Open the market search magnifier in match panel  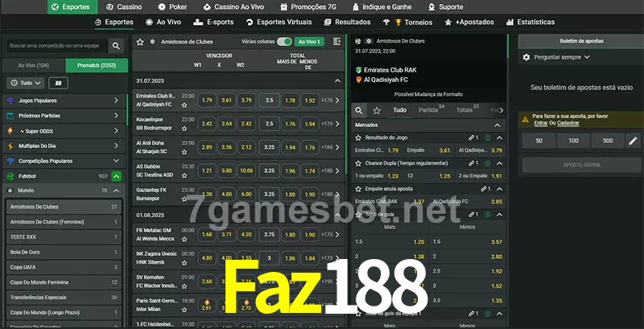360,109
